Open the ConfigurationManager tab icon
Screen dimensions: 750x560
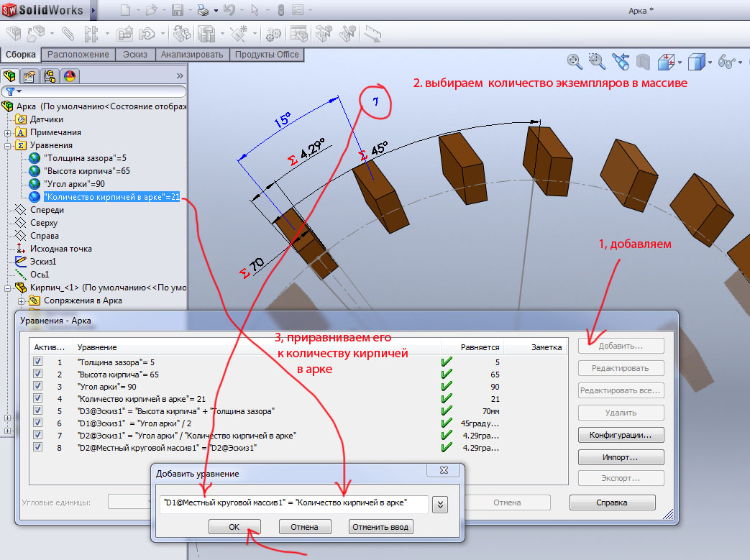click(x=50, y=76)
